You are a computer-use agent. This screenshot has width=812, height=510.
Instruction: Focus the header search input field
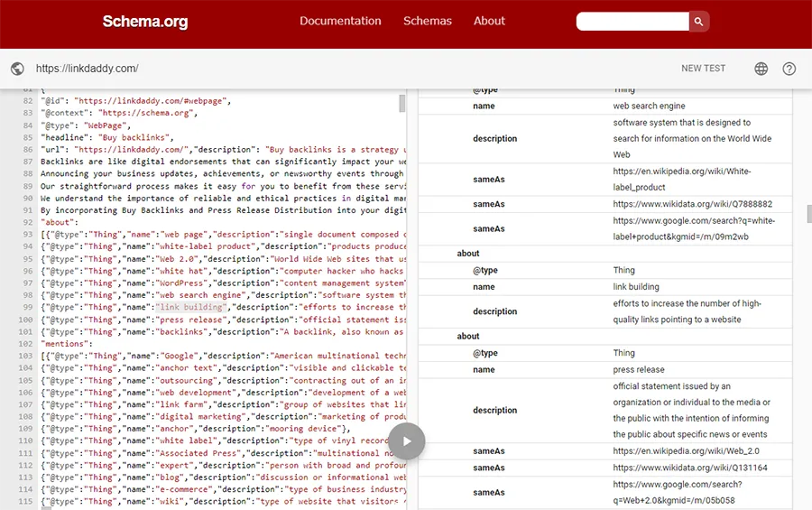click(x=632, y=22)
